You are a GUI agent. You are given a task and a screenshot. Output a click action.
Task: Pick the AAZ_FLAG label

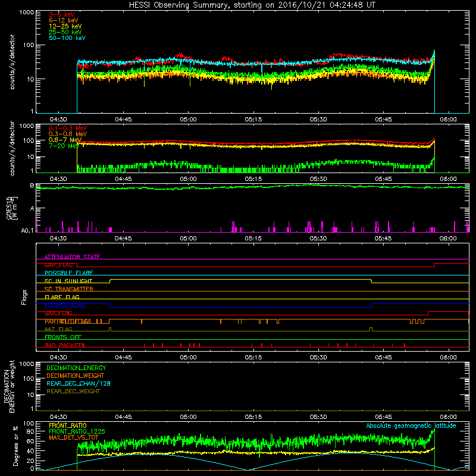58,329
